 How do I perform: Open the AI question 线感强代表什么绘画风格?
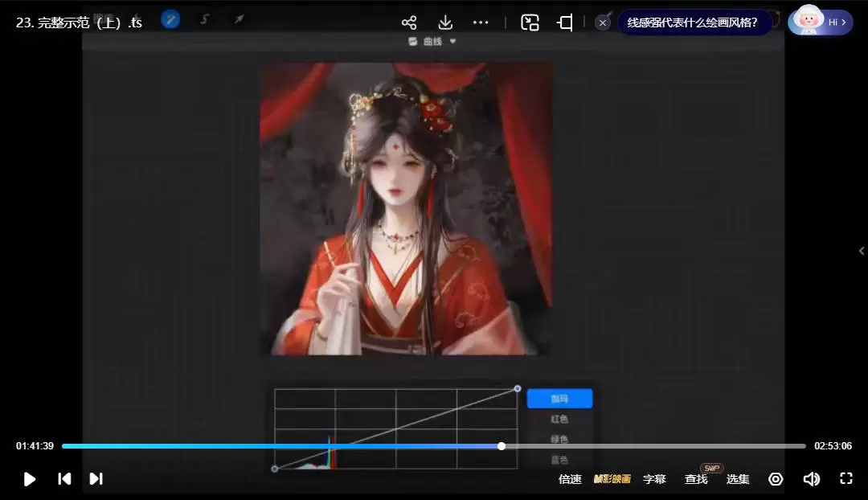(x=694, y=23)
